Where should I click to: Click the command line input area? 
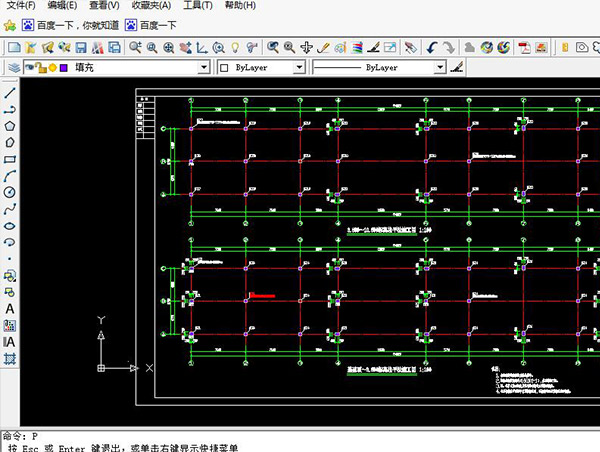[300, 437]
